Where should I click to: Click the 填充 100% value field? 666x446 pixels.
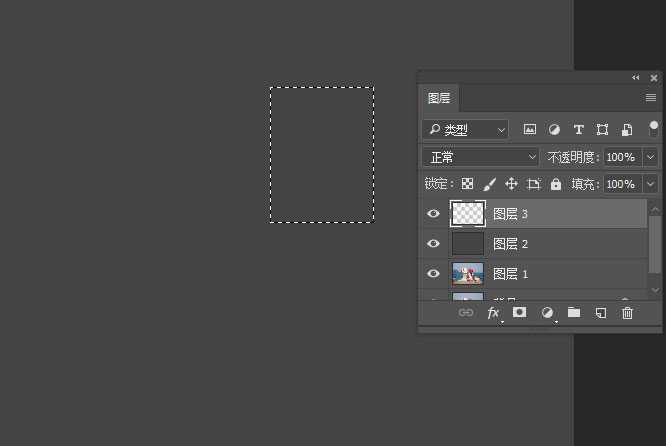click(x=623, y=184)
